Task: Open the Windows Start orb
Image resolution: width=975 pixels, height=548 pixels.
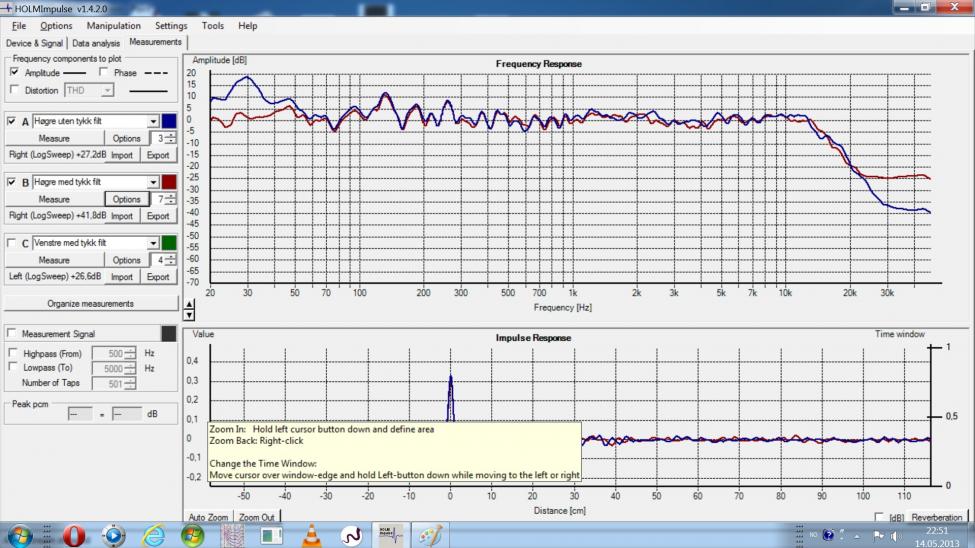Action: pyautogui.click(x=22, y=535)
